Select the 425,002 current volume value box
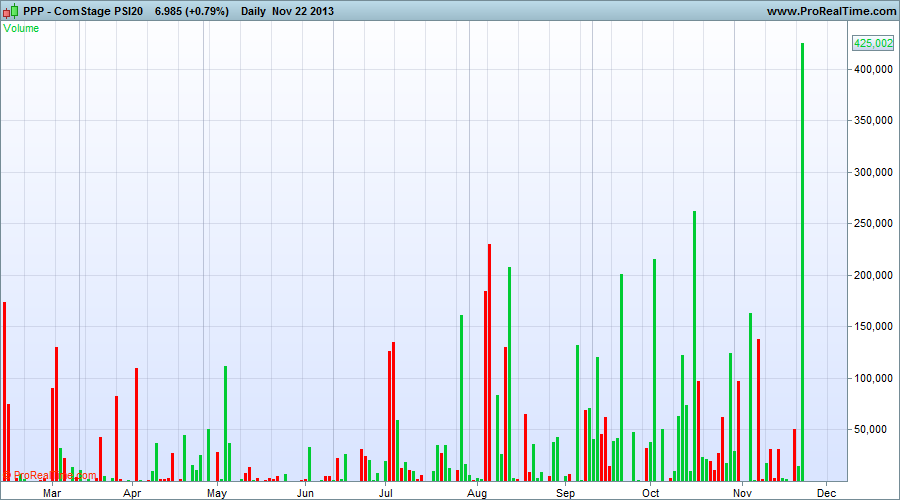Image resolution: width=900 pixels, height=500 pixels. 872,43
